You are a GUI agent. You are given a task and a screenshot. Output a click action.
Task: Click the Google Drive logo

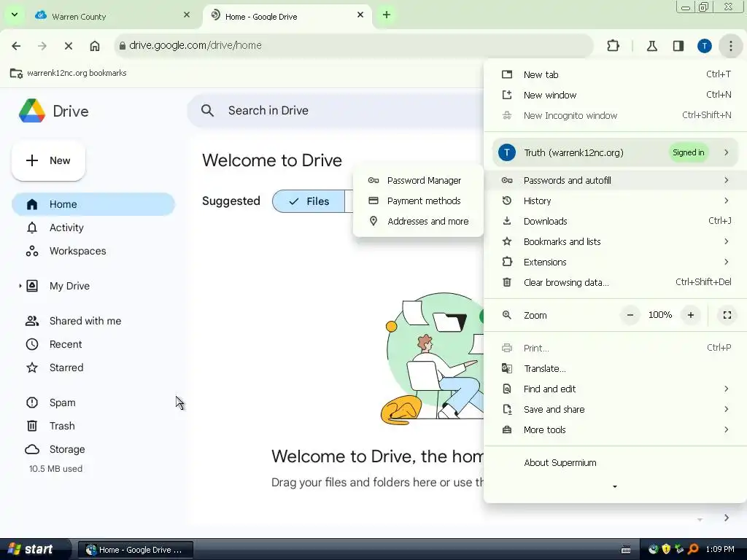pyautogui.click(x=32, y=111)
